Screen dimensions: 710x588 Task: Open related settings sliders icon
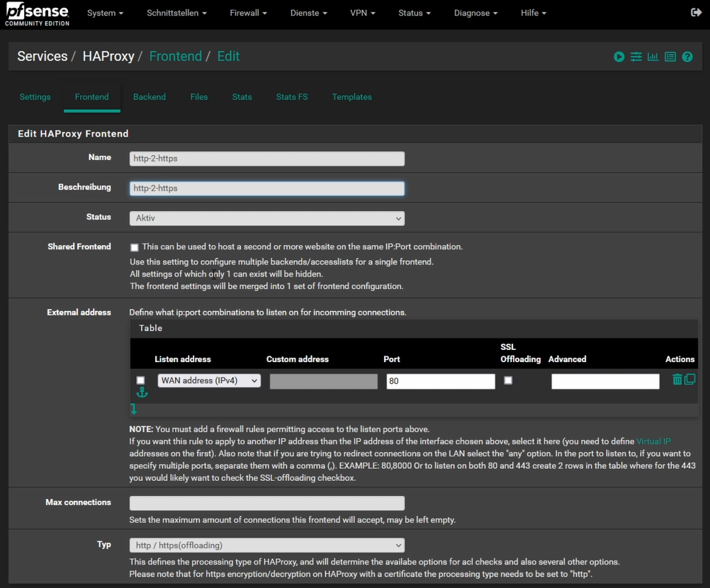(x=636, y=57)
